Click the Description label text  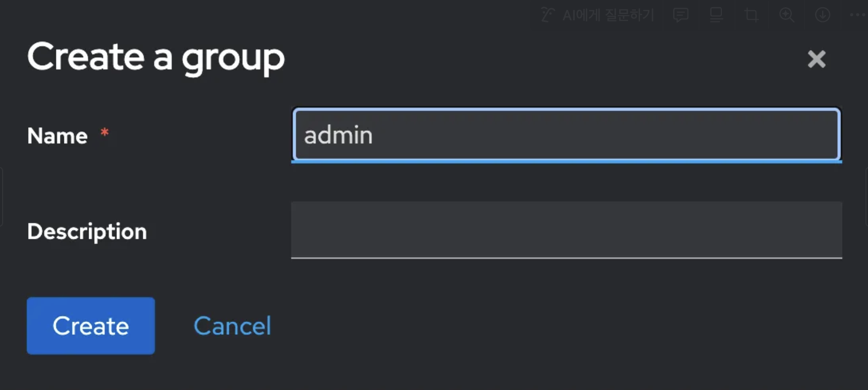coord(87,232)
